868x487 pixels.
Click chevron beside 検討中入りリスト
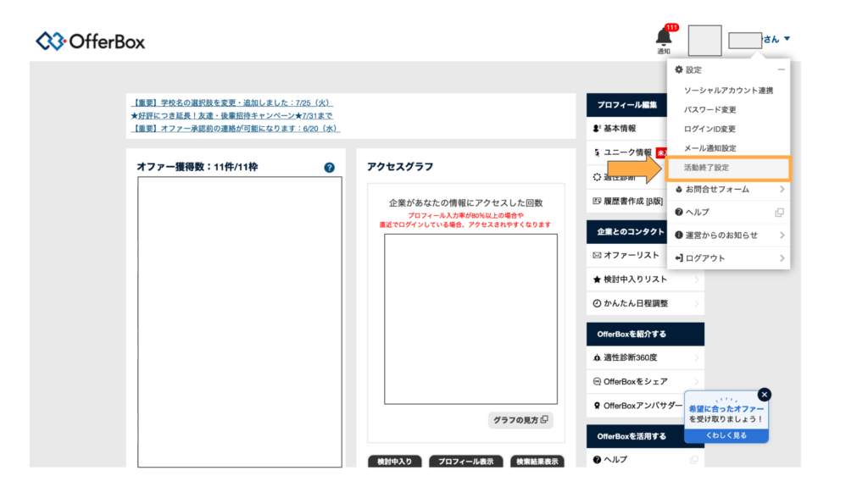click(697, 279)
